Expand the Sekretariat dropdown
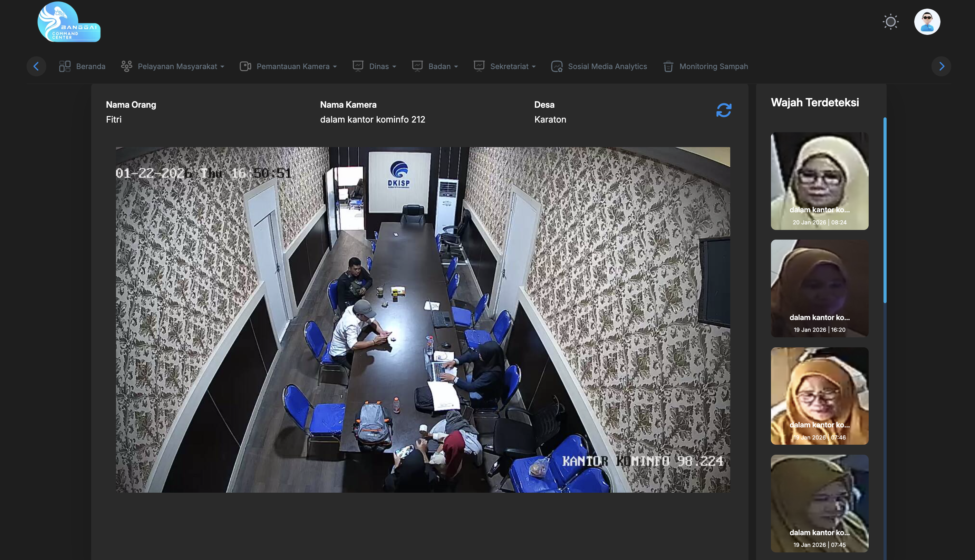This screenshot has width=975, height=560. tap(533, 67)
